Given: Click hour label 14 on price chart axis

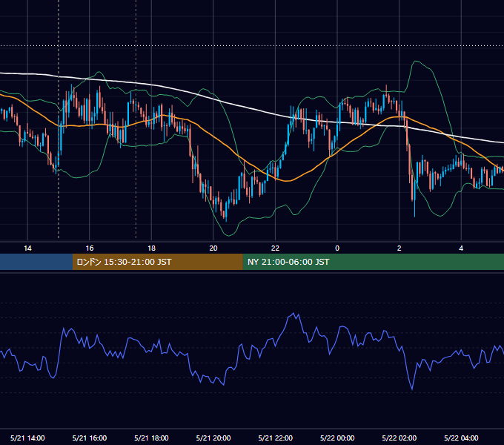Looking at the screenshot, I should [x=27, y=248].
